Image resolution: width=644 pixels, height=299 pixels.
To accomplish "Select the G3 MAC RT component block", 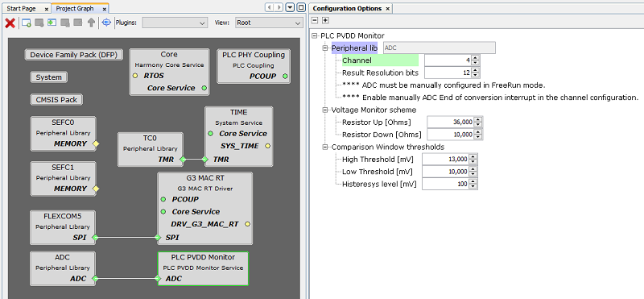I will pyautogui.click(x=205, y=209).
